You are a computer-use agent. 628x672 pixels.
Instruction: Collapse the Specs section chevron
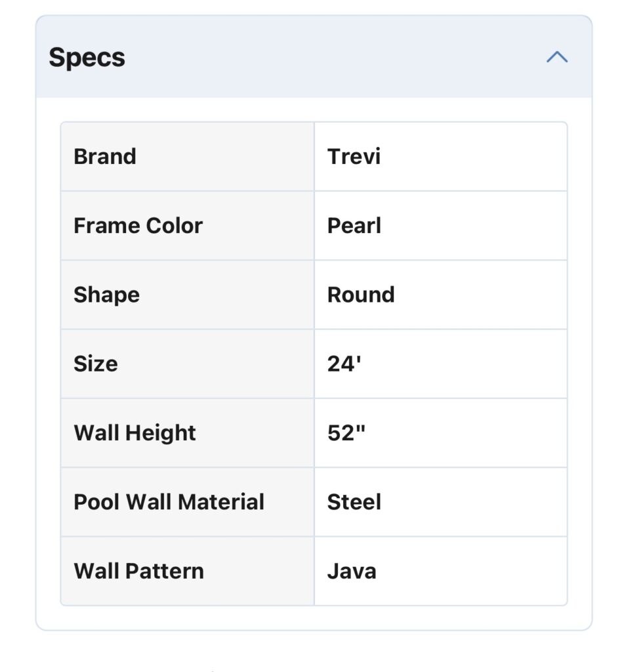pyautogui.click(x=557, y=57)
